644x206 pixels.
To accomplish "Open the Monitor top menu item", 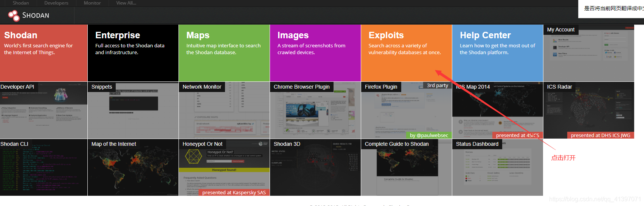I will pyautogui.click(x=92, y=3).
